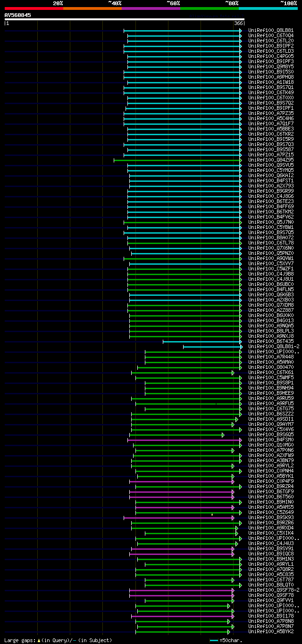This screenshot has height=644, width=302.
Task: Select the UniRef100_C6TK49 hit name
Action: pyautogui.click(x=271, y=93)
